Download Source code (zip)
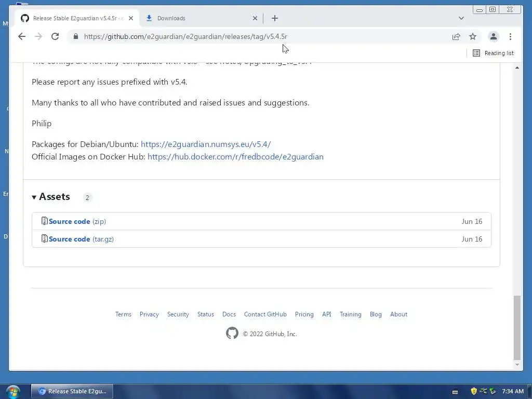 tap(77, 221)
